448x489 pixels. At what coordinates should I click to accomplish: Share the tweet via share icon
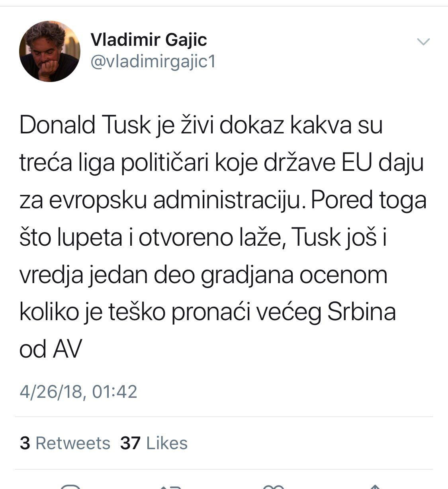(x=375, y=486)
